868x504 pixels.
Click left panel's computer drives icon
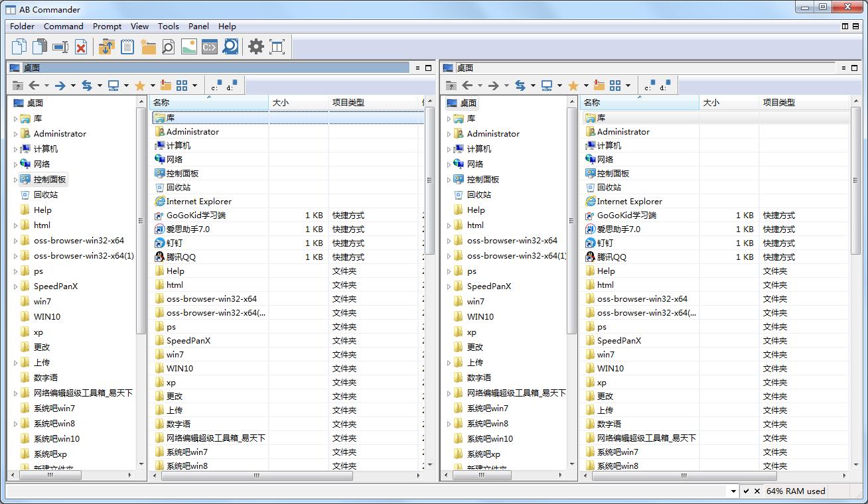coord(113,86)
